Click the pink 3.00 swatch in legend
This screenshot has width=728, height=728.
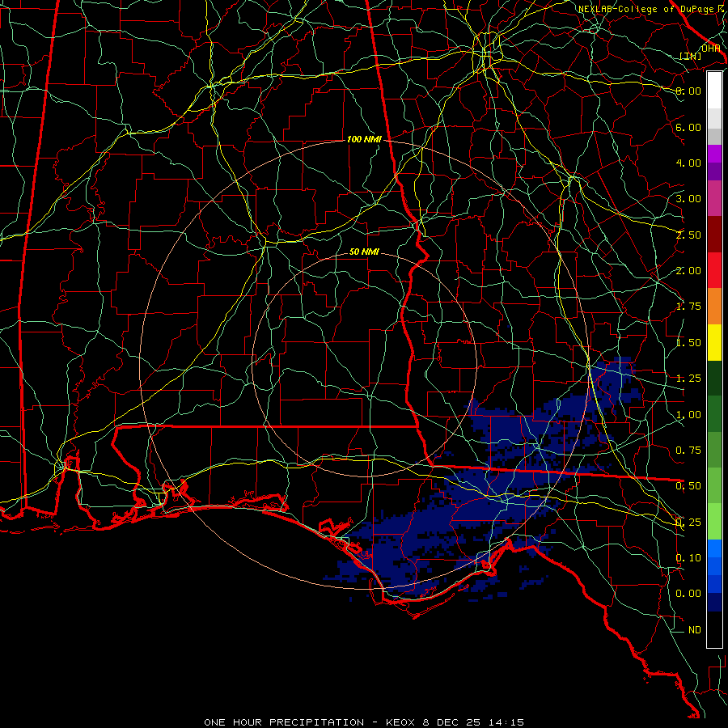pos(714,198)
